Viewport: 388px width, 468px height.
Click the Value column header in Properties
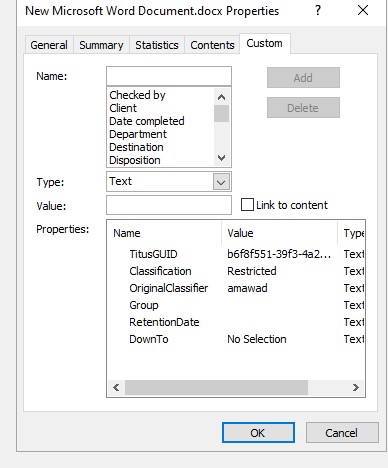(x=279, y=233)
